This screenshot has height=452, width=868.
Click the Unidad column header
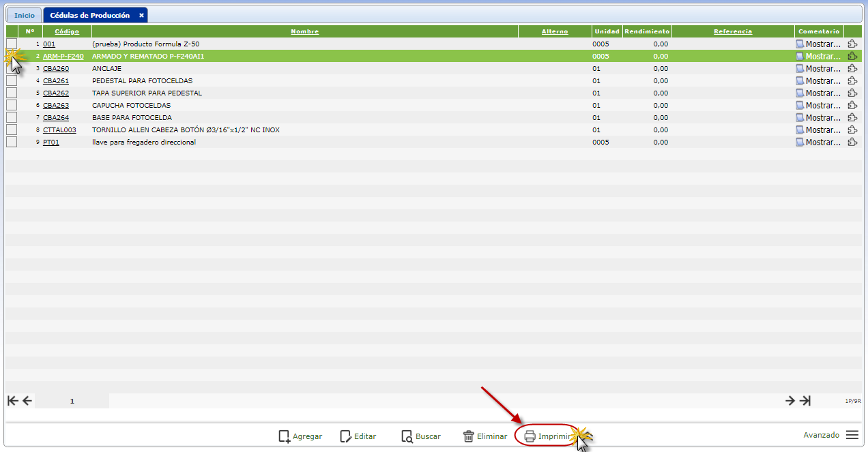607,31
